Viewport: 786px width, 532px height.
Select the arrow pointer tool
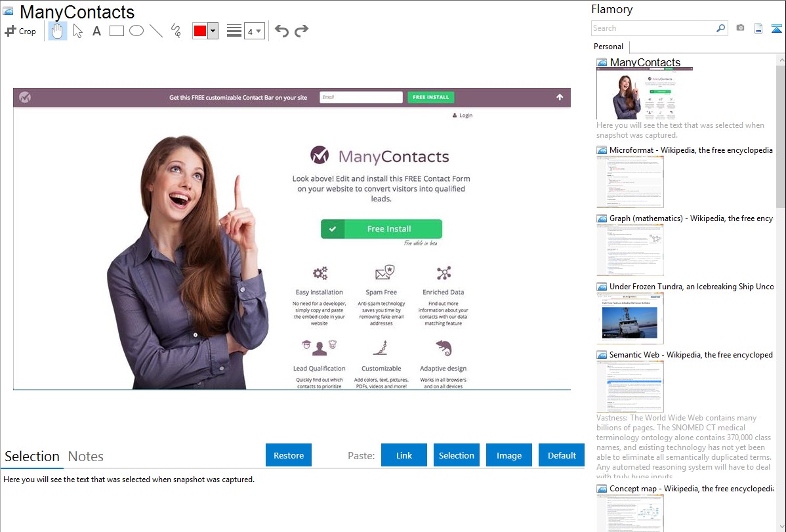coord(77,31)
